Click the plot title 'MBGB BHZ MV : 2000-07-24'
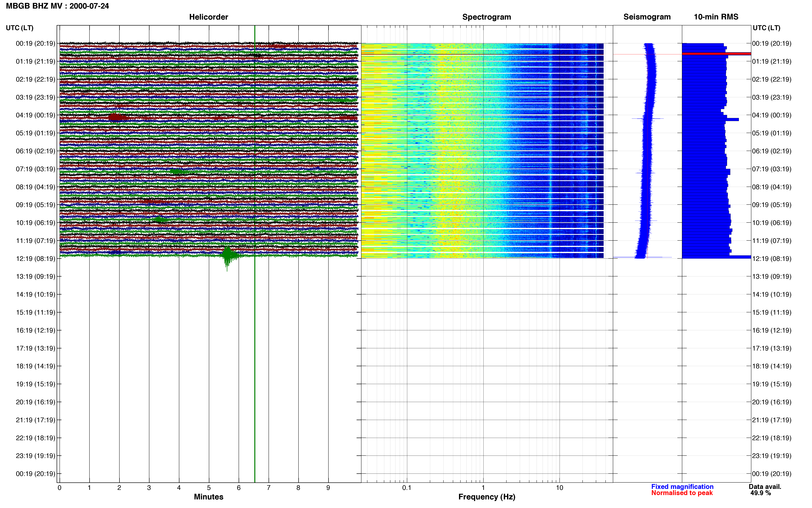Image resolution: width=812 pixels, height=508 pixels. [x=57, y=6]
